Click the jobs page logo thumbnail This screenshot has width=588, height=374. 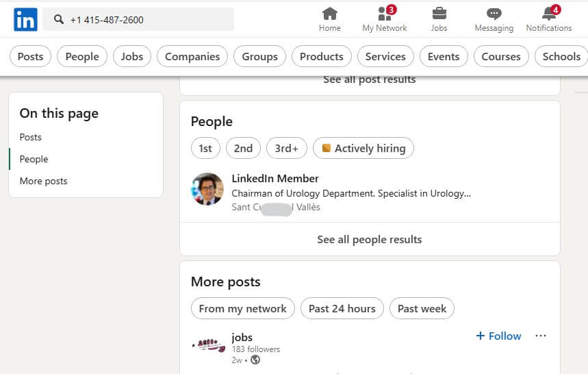[209, 345]
